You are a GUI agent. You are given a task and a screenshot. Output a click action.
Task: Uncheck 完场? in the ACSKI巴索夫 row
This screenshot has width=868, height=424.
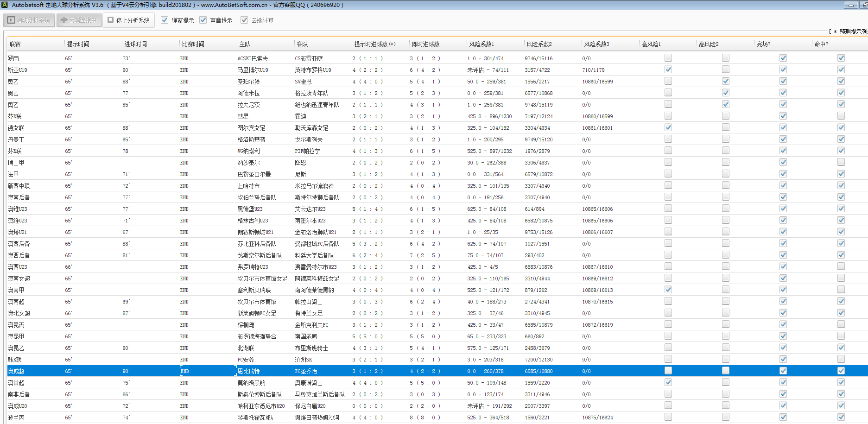point(783,58)
